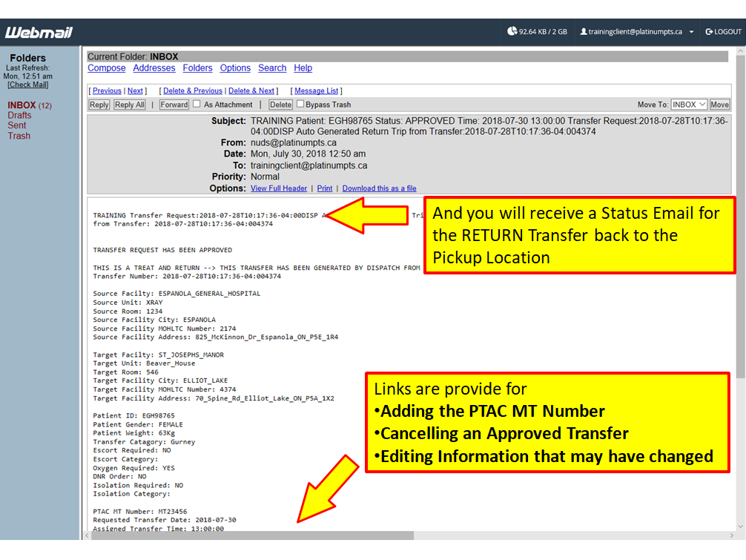The height and width of the screenshot is (560, 746).
Task: Click the disk usage pie chart icon
Action: click(512, 32)
